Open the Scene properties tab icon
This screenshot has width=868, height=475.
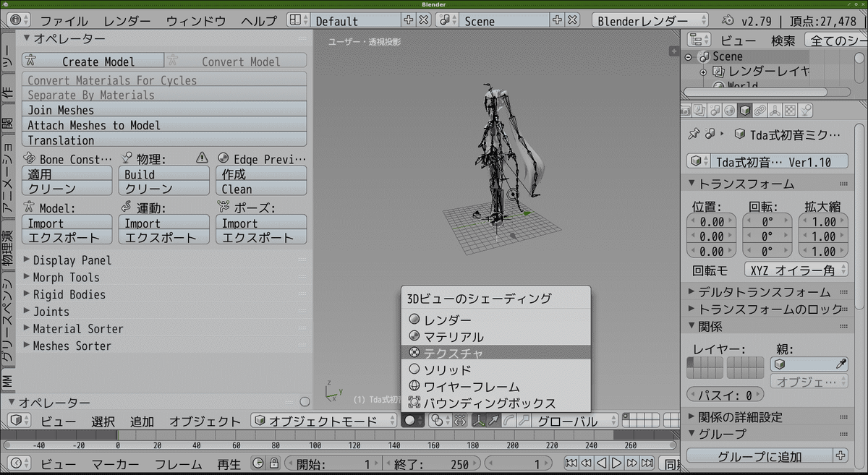[x=715, y=110]
